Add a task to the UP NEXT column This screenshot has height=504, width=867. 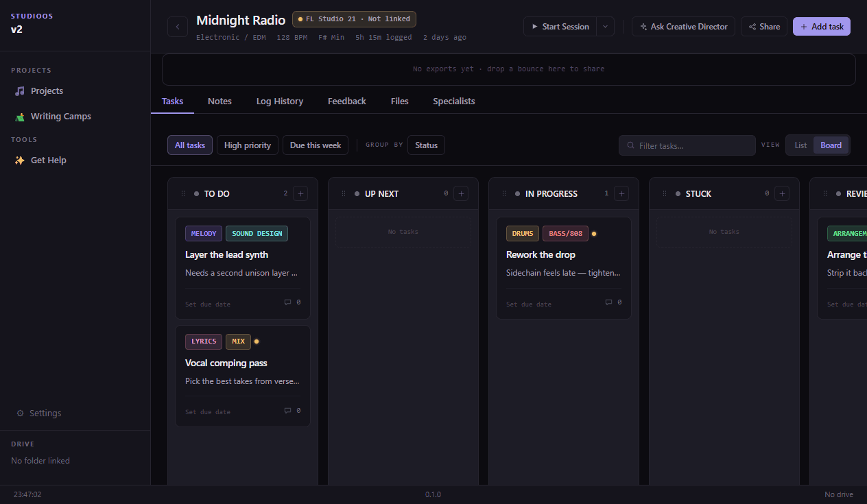click(461, 194)
